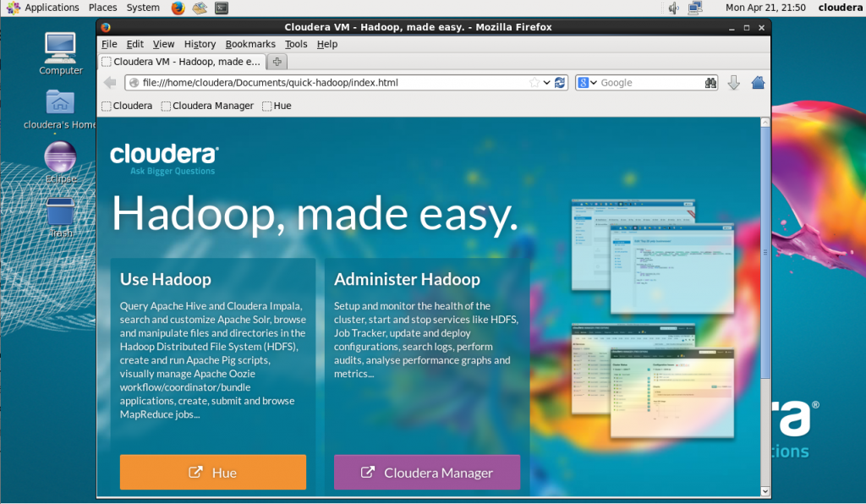866x504 pixels.
Task: Open the Firefox Edit menu
Action: pos(134,44)
